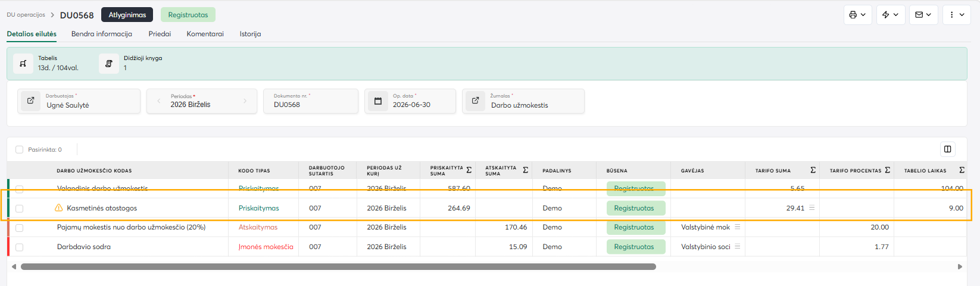
Task: Click the Registruotas status badge in header
Action: pos(188,15)
